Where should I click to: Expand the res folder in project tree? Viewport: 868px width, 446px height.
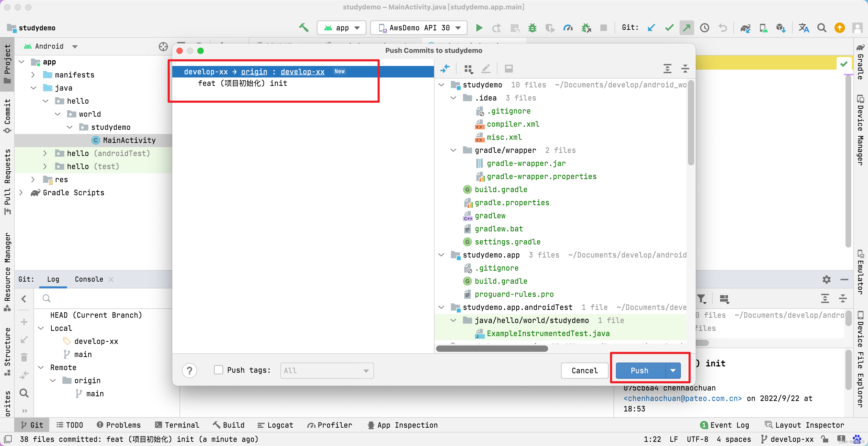33,180
